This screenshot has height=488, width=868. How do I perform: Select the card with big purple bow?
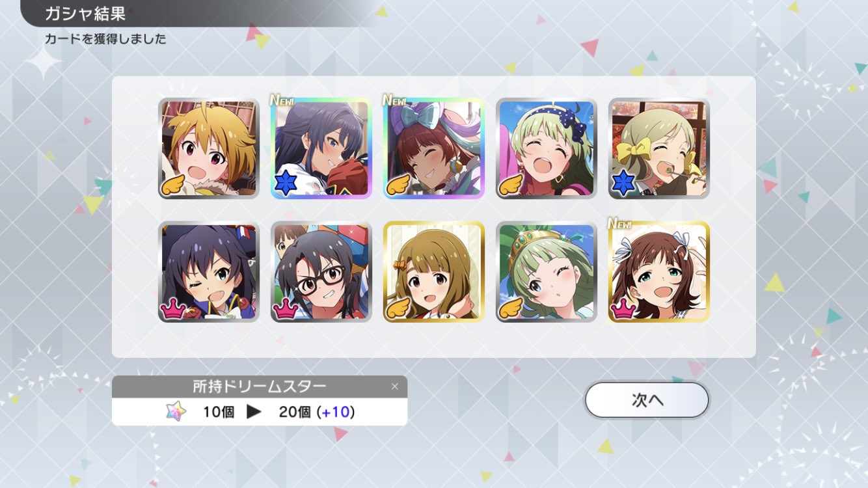[x=434, y=148]
